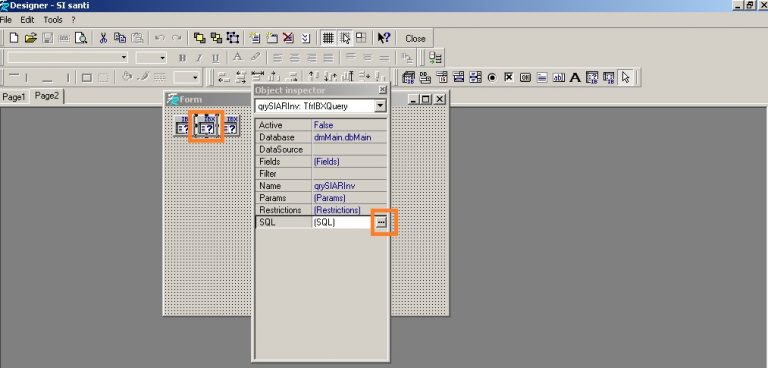Pick frame color with the pen icon
The width and height of the screenshot is (768, 368).
pyautogui.click(x=143, y=77)
